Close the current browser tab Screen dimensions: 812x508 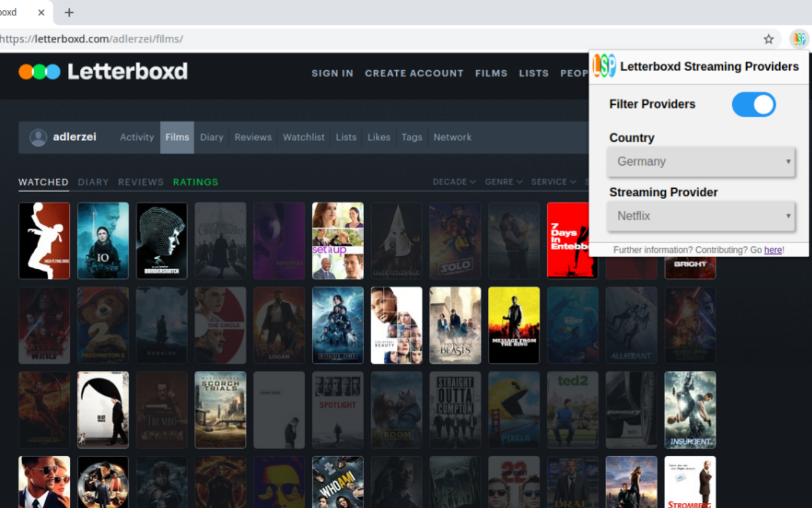point(41,13)
